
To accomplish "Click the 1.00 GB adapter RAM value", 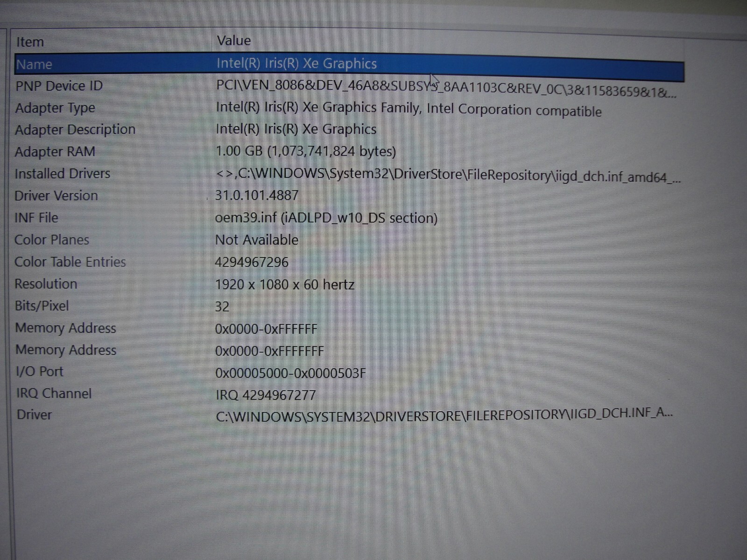I will point(306,152).
